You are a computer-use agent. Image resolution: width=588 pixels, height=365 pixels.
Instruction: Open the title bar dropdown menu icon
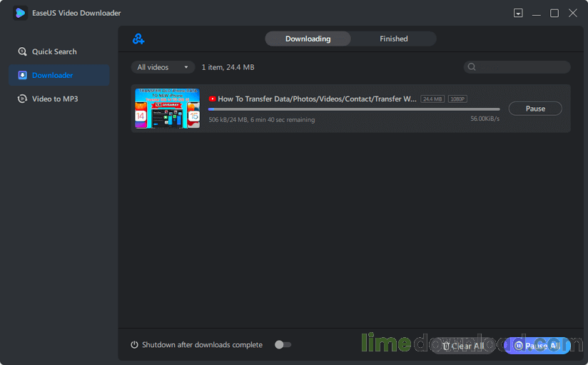(518, 13)
